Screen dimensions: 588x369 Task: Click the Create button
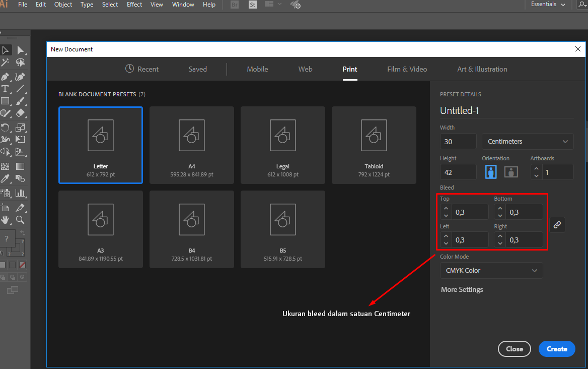557,349
